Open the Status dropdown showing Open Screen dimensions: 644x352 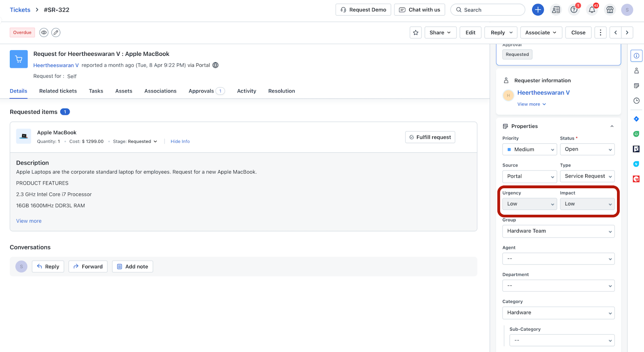[x=587, y=149]
